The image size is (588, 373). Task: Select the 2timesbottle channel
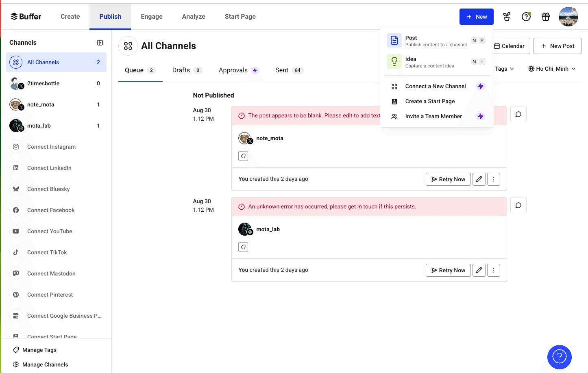click(x=56, y=83)
